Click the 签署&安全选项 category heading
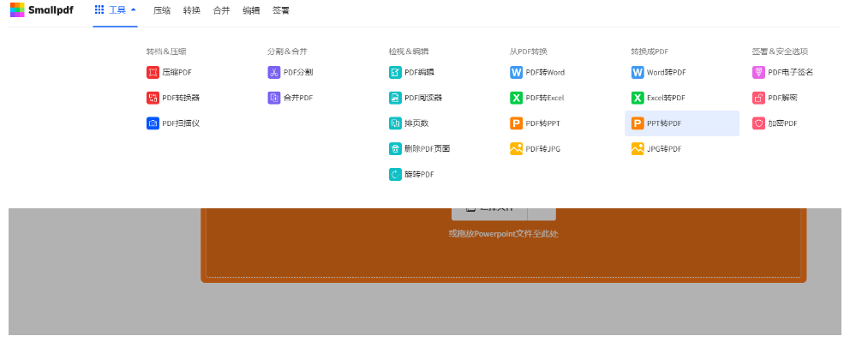The height and width of the screenshot is (342, 868). click(x=780, y=51)
